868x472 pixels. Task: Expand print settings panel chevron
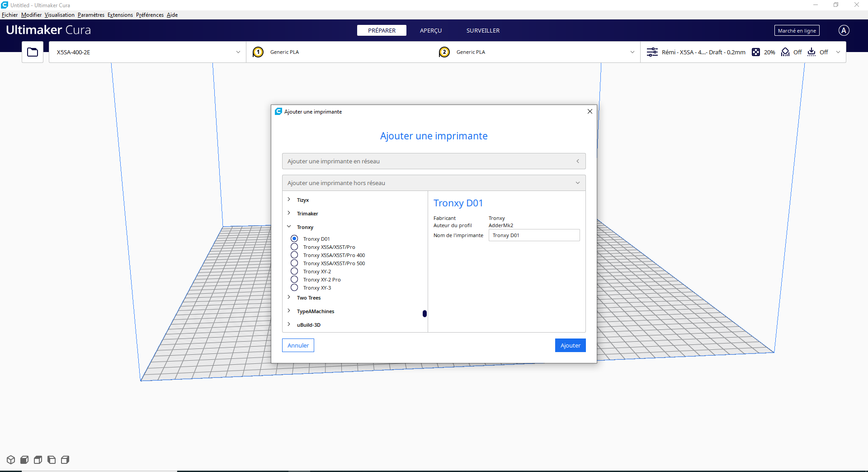[x=838, y=52]
